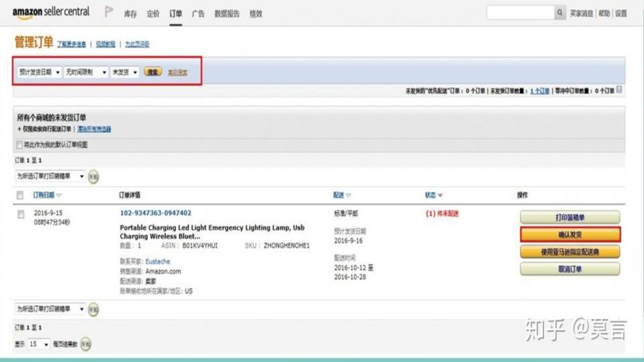Click the ASIN value B01KV4YHUI
Viewport: 644px width, 362px height.
tap(200, 246)
